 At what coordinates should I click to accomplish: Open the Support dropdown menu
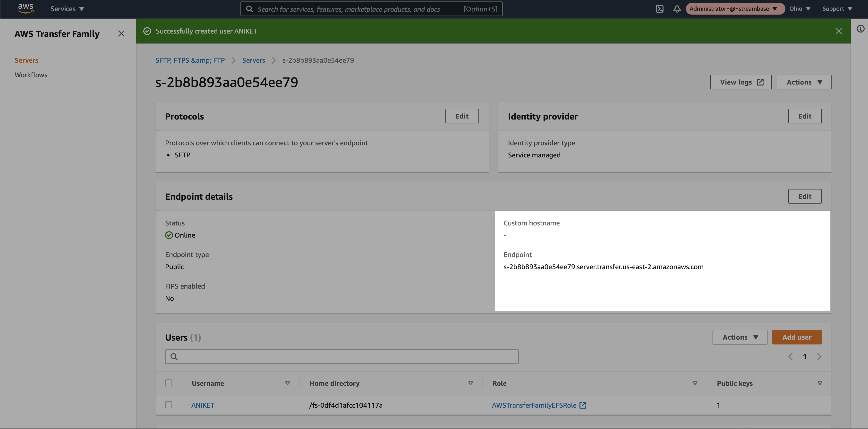837,9
